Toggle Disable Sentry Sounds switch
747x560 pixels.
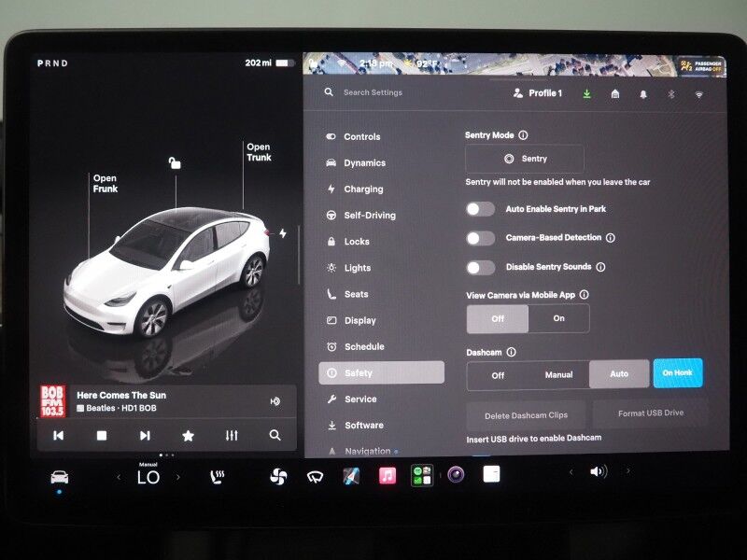(480, 268)
